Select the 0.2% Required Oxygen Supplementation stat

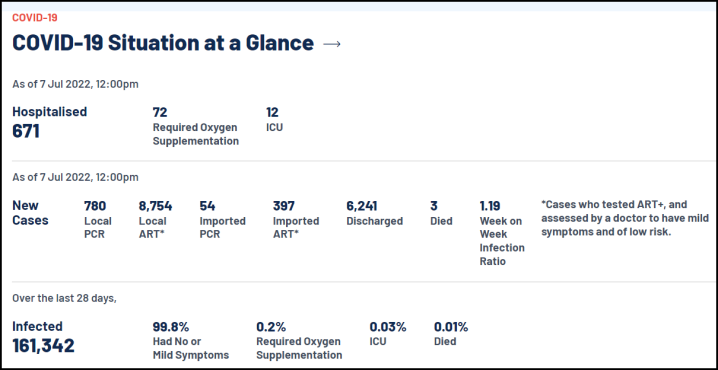click(299, 341)
